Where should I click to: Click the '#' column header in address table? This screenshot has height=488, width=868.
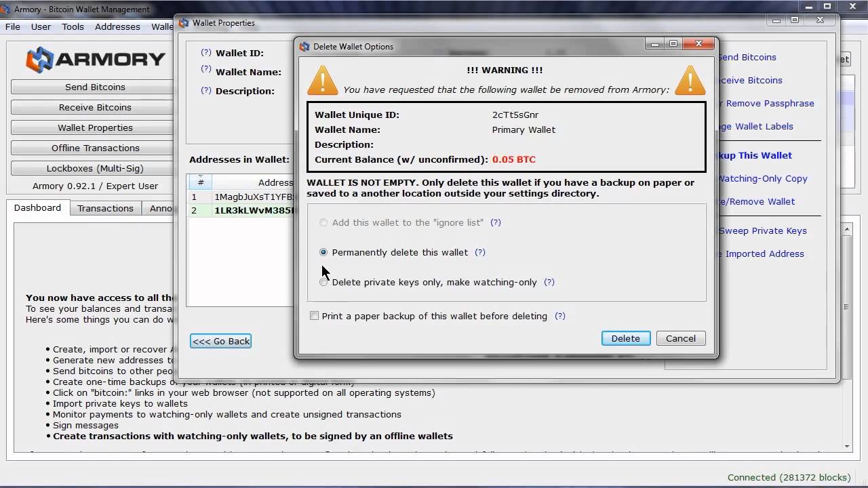[x=200, y=182]
